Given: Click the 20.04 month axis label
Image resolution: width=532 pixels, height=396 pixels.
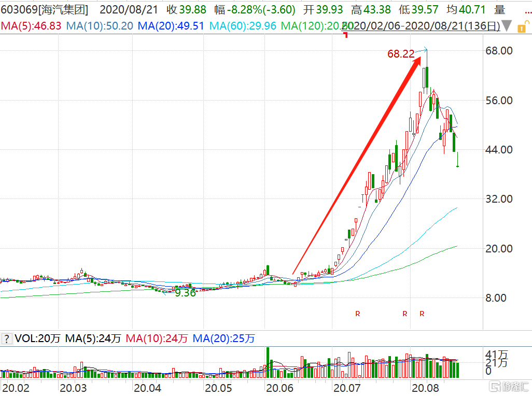Looking at the screenshot, I should (147, 388).
